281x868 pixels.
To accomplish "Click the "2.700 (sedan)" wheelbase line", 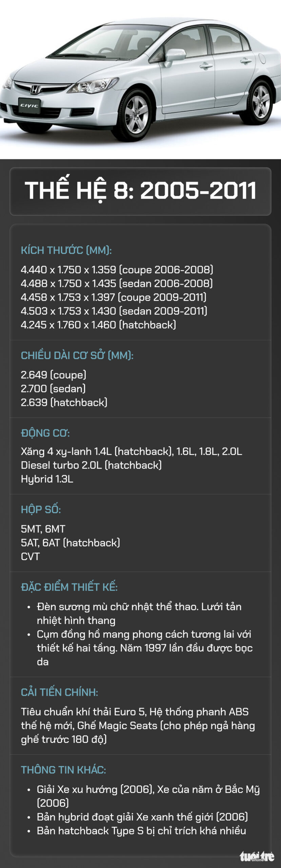I will click(x=53, y=389).
